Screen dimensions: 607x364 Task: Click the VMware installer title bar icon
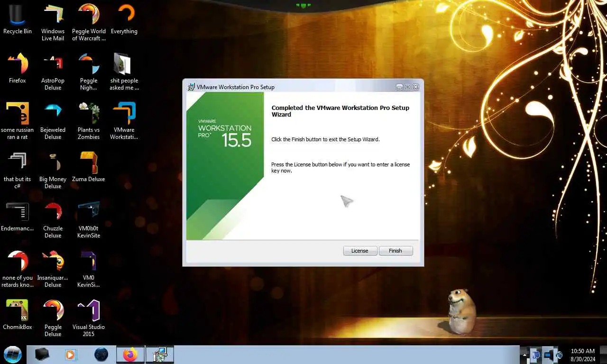coord(191,87)
